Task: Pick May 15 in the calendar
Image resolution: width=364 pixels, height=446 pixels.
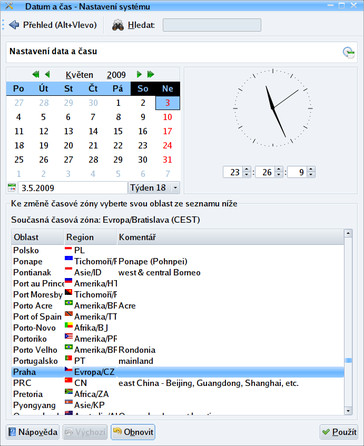Action: pos(118,131)
